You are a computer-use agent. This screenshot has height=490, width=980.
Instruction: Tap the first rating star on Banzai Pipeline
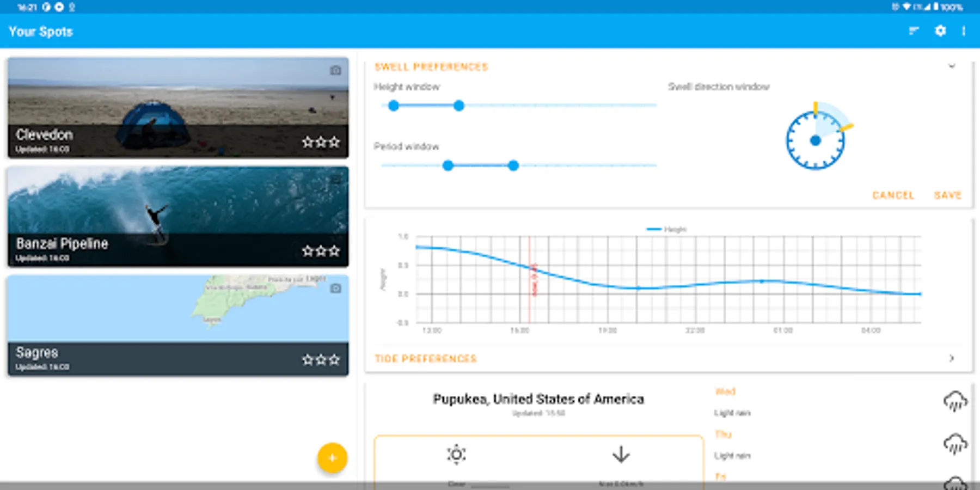(x=308, y=251)
